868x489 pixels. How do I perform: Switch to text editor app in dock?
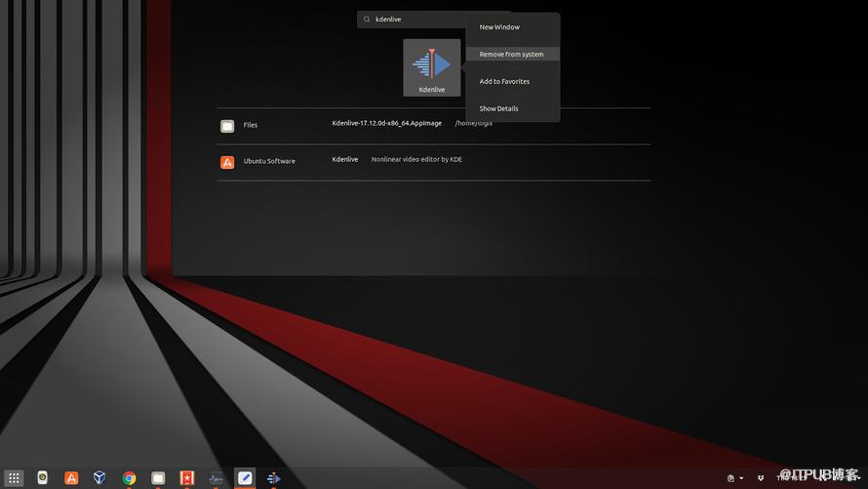[x=245, y=478]
